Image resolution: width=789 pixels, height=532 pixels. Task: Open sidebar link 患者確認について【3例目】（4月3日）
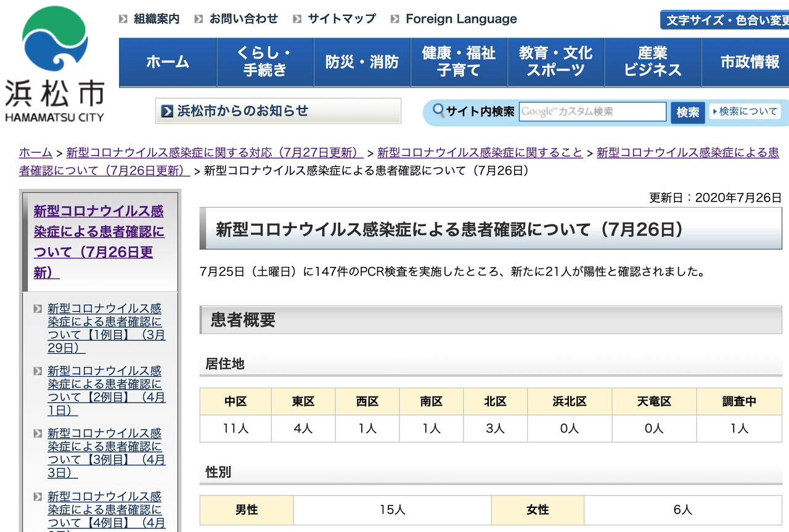pos(106,453)
